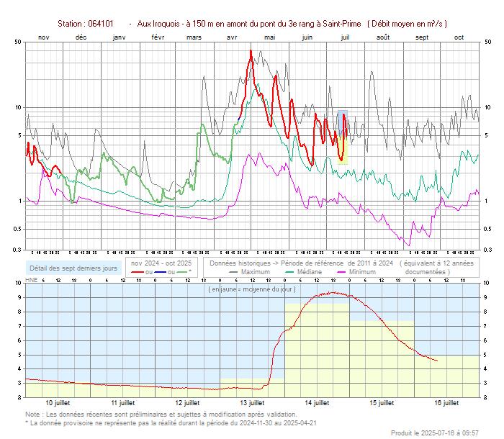Click the '11 juillet' date label

coord(123,403)
